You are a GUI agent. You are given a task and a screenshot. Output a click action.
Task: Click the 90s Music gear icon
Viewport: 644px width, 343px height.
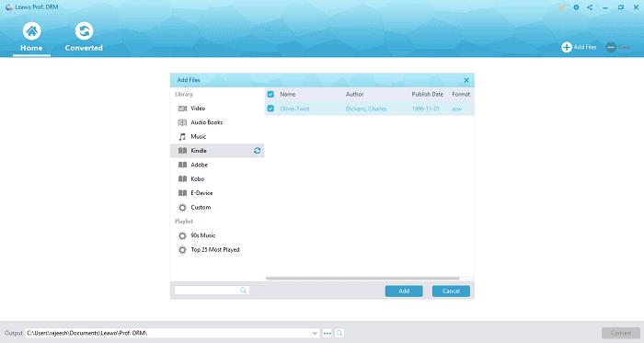click(182, 236)
